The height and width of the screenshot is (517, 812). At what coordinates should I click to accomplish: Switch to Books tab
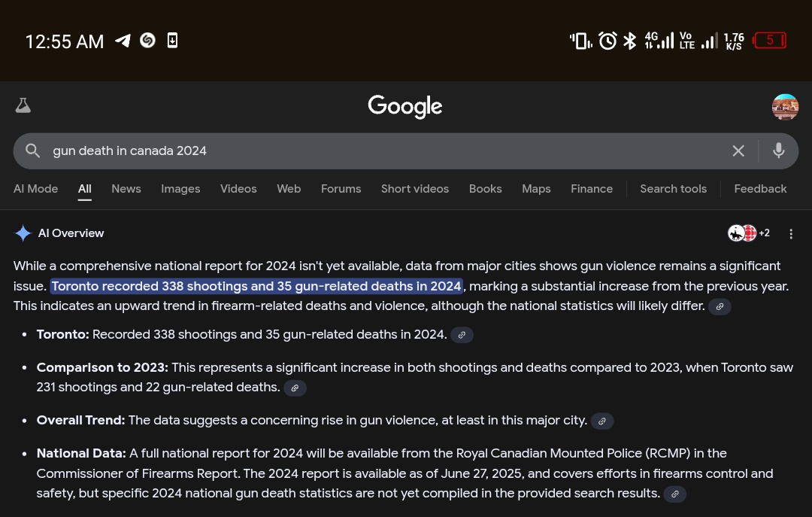point(485,189)
